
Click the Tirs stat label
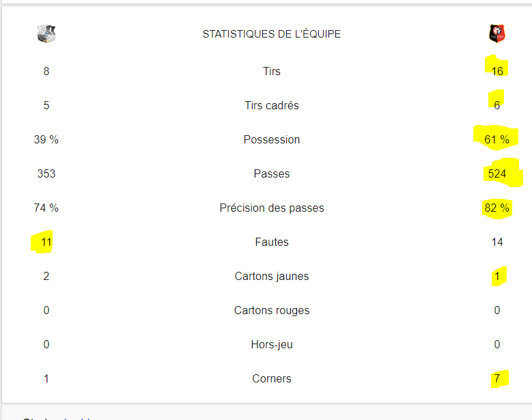pos(271,71)
